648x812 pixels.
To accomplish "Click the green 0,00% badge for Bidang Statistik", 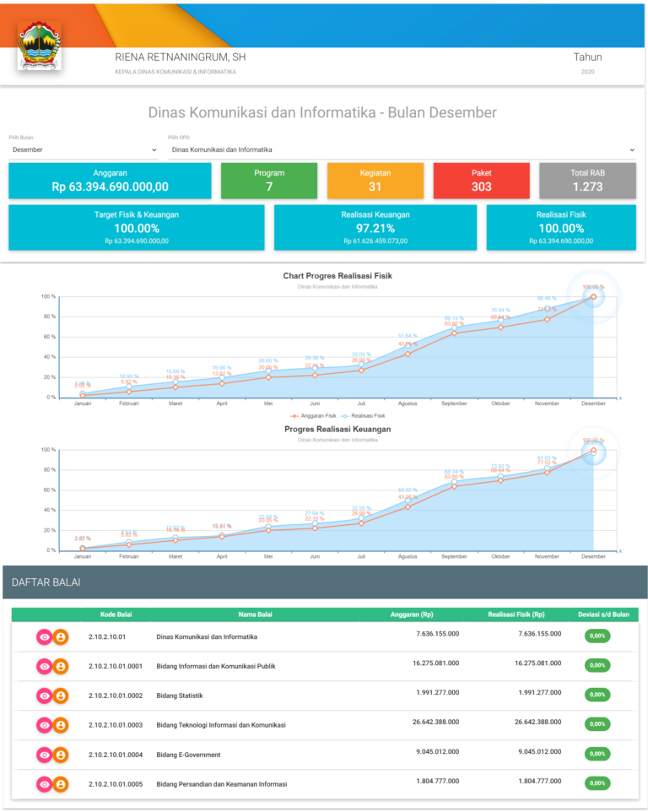I will [597, 695].
